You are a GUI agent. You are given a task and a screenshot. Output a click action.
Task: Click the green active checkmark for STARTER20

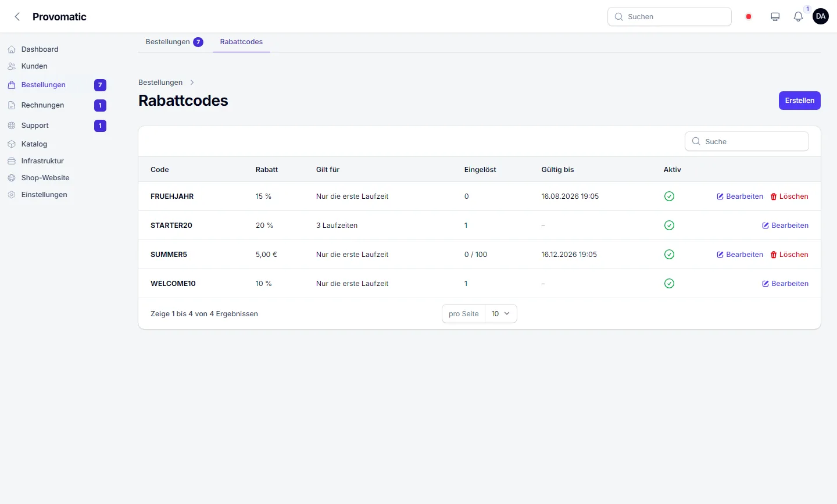pyautogui.click(x=669, y=226)
